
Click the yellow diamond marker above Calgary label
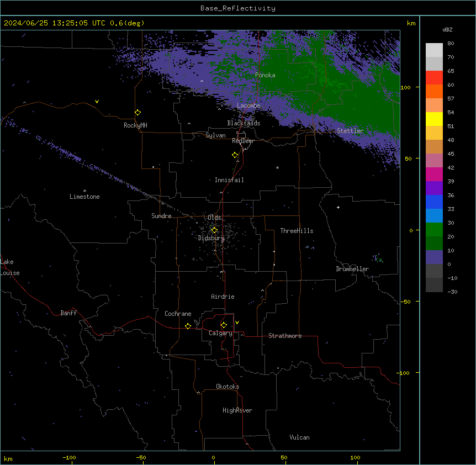[224, 325]
